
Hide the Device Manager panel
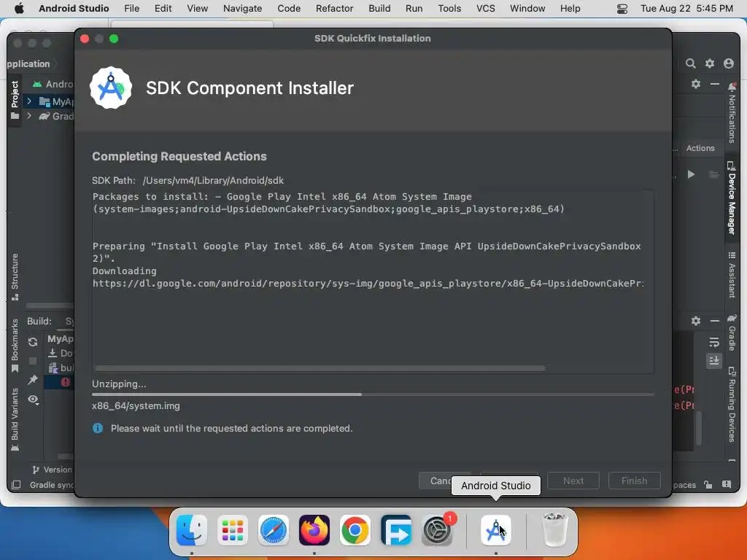[715, 84]
